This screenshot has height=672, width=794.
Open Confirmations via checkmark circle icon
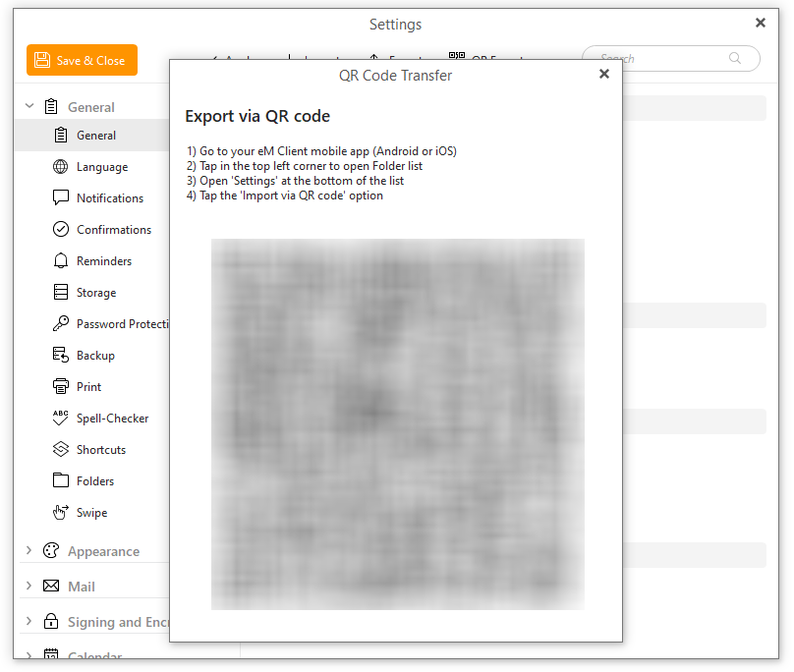tap(61, 229)
